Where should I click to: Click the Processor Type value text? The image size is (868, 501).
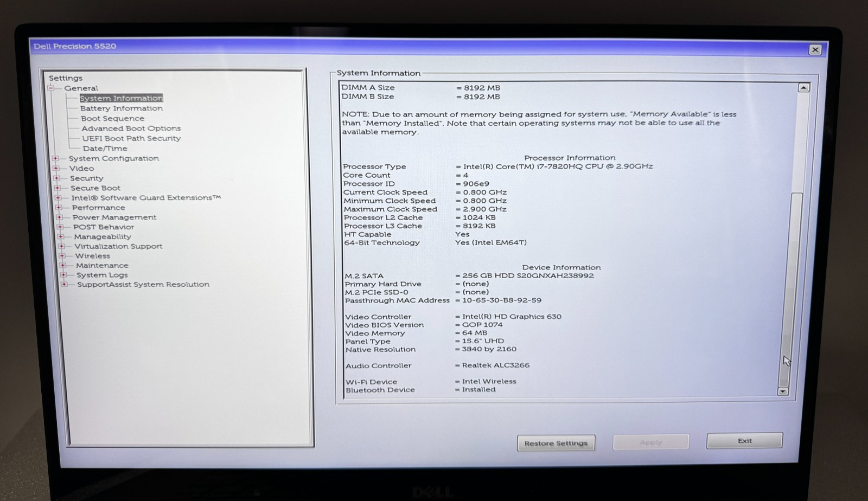pyautogui.click(x=558, y=166)
